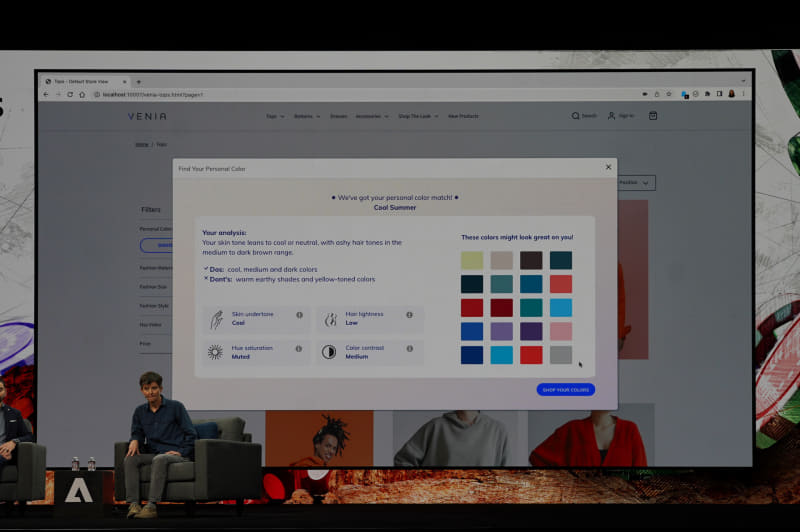Click the browser home icon
Viewport: 800px width, 532px height.
coord(82,94)
